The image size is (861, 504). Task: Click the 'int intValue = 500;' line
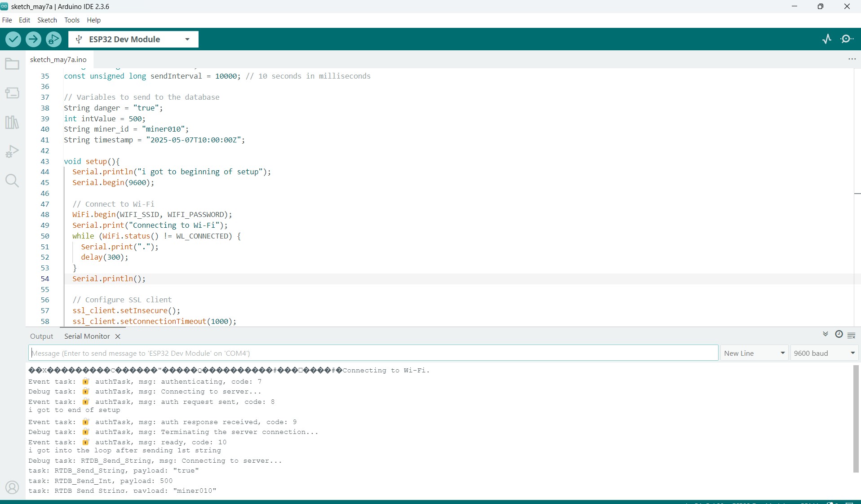point(105,119)
